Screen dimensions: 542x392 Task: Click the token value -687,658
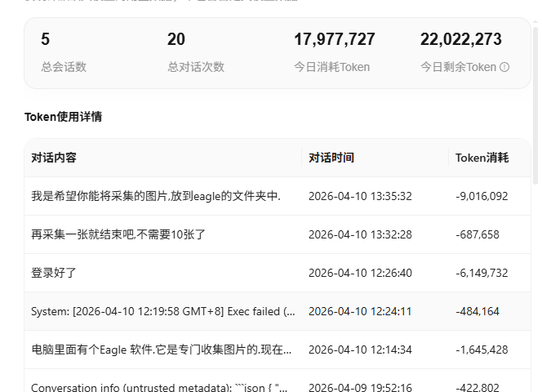(x=478, y=234)
